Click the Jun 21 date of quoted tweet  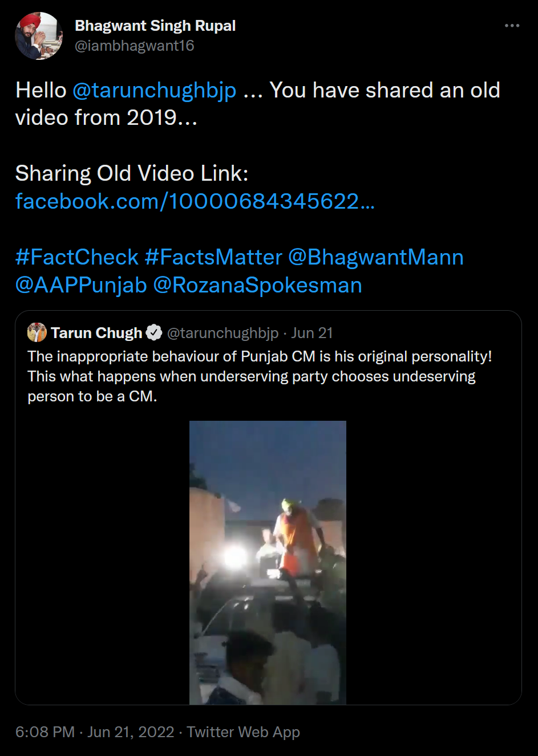point(312,333)
